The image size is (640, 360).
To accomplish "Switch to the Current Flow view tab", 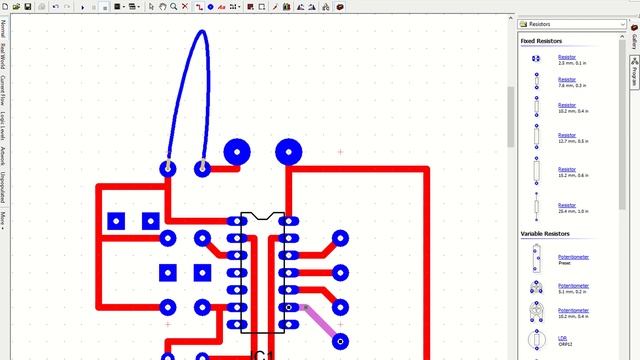I will (3, 90).
